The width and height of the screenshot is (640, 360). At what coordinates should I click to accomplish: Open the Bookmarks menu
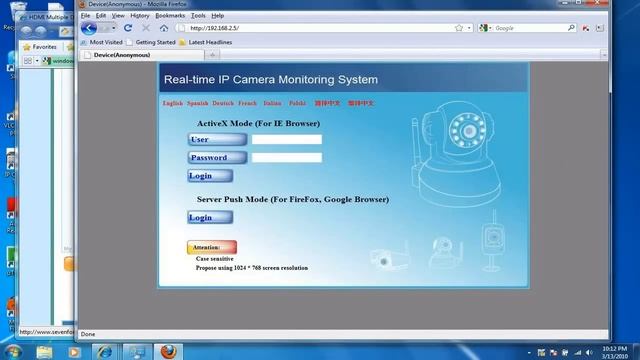170,16
